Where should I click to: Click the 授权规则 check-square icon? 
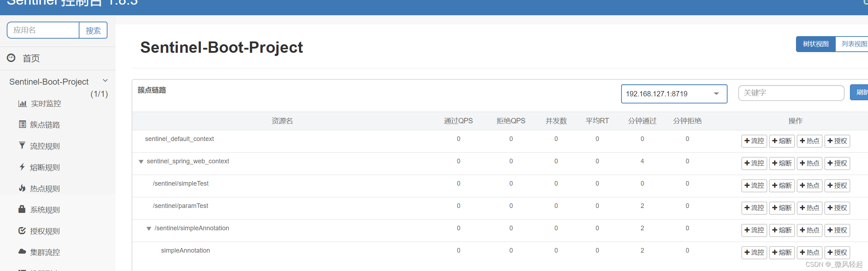tap(22, 231)
